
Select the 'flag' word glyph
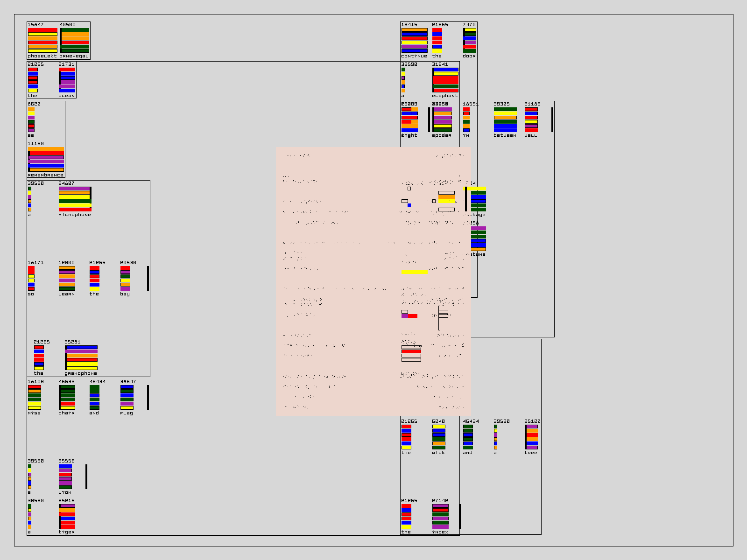pos(127,398)
